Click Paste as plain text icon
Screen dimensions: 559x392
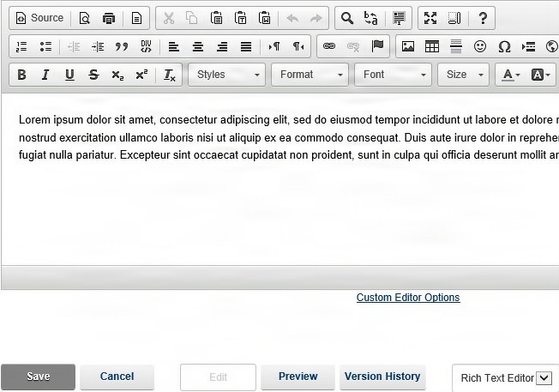coord(241,18)
